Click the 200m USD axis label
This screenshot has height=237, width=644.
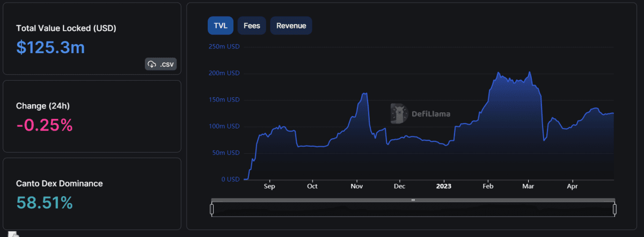(x=224, y=73)
